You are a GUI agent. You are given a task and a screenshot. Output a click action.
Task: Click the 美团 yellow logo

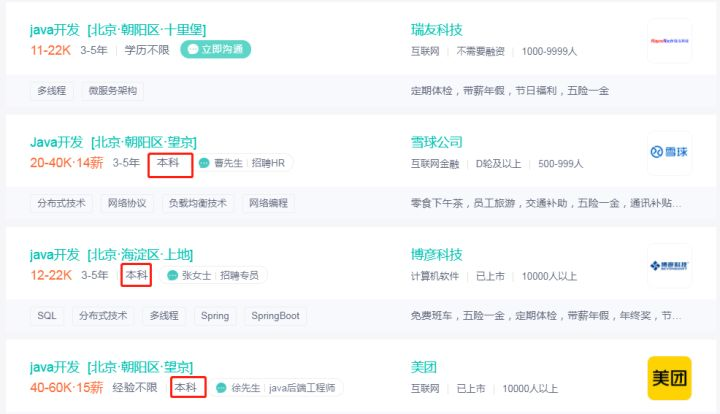pos(669,378)
